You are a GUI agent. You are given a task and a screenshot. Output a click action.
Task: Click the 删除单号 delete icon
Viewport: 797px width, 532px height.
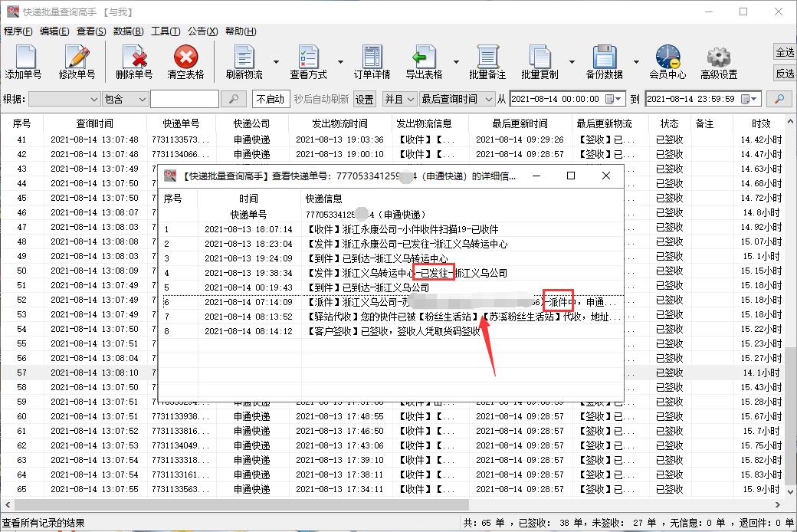pyautogui.click(x=133, y=61)
